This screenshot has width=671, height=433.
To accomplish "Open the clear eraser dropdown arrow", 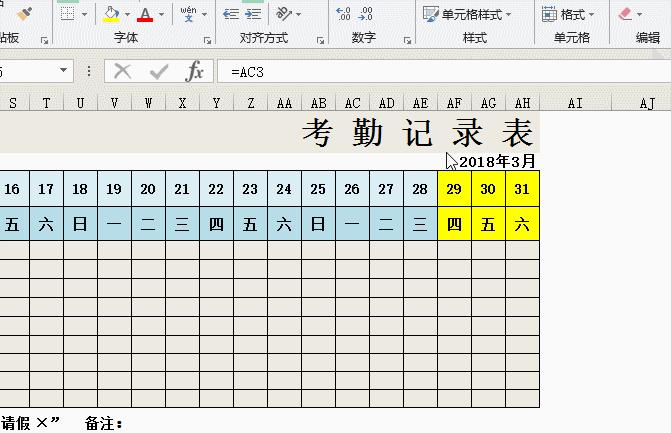I will tap(639, 15).
